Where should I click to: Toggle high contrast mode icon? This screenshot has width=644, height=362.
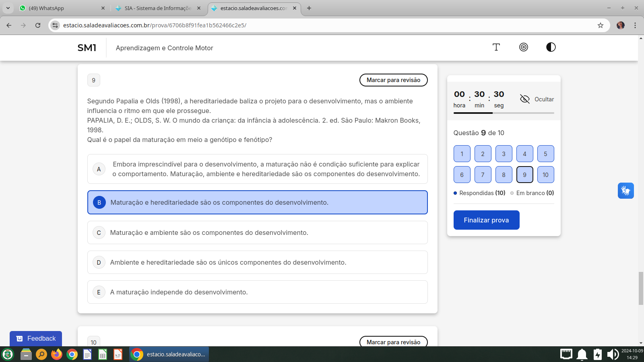551,47
